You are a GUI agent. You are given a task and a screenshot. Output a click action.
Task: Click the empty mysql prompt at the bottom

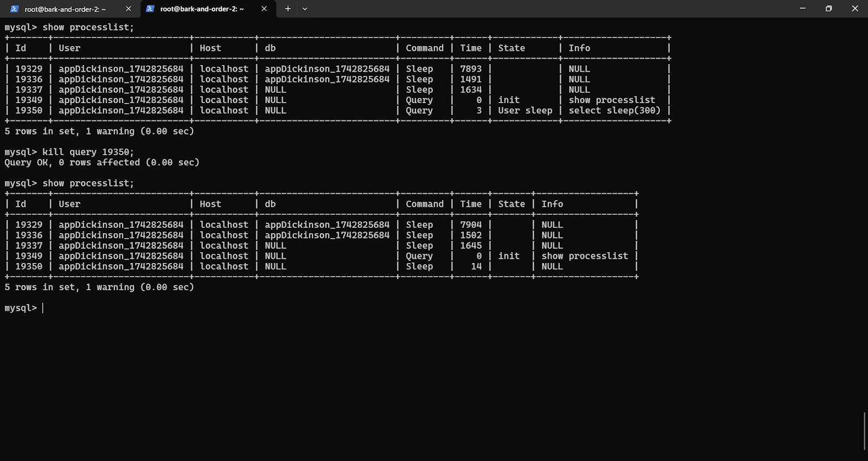tap(43, 308)
